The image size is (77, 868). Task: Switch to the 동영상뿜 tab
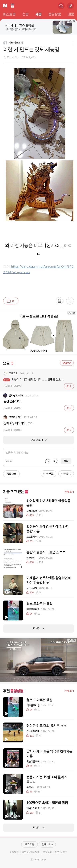pyautogui.click(x=54, y=14)
